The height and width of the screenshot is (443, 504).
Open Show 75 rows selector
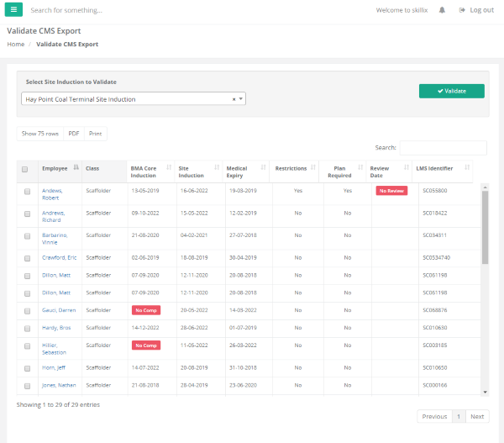[x=40, y=134]
